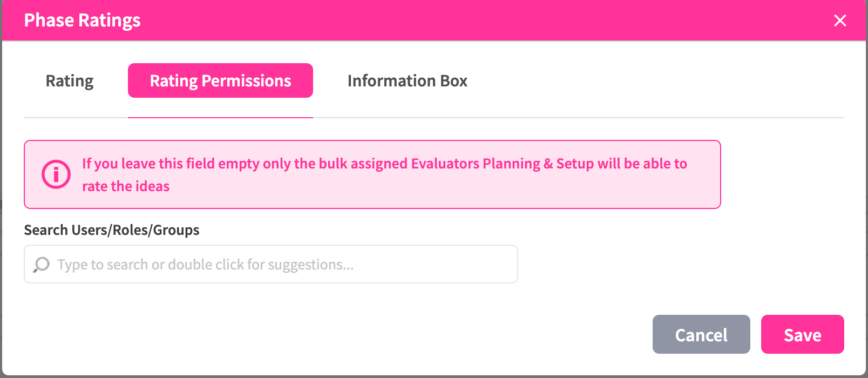Dismiss dialog using the white X icon
This screenshot has height=378, width=868.
tap(840, 21)
